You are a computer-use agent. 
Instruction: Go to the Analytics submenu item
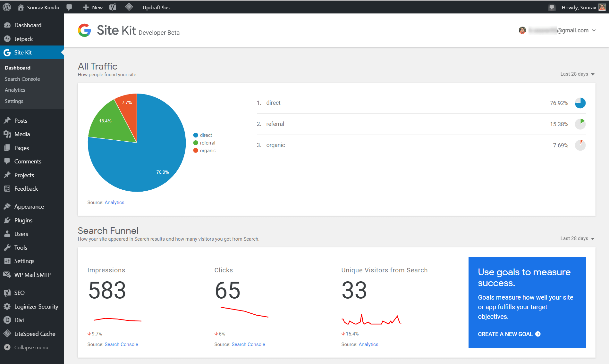[15, 90]
